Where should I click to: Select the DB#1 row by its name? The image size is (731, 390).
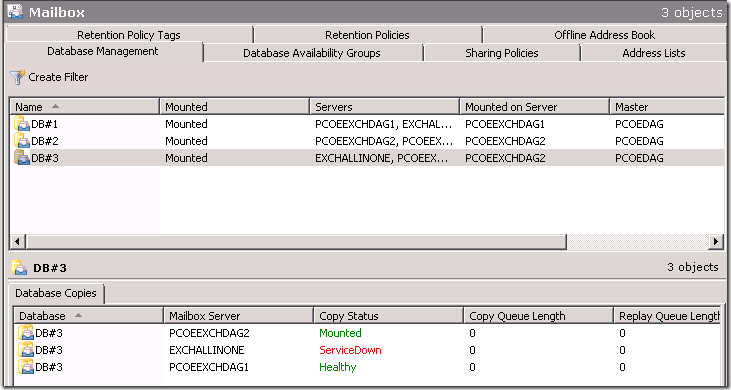(44, 124)
